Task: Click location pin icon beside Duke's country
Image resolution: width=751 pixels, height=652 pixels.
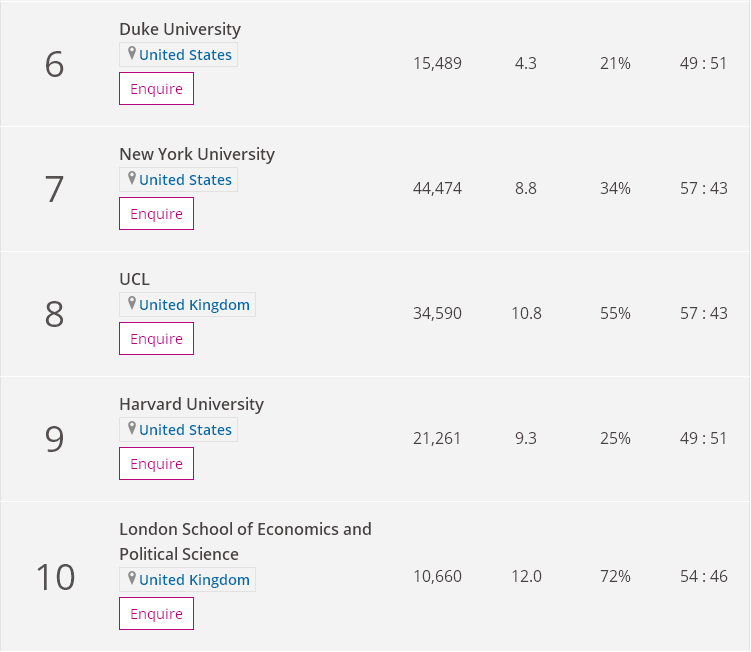Action: (131, 54)
